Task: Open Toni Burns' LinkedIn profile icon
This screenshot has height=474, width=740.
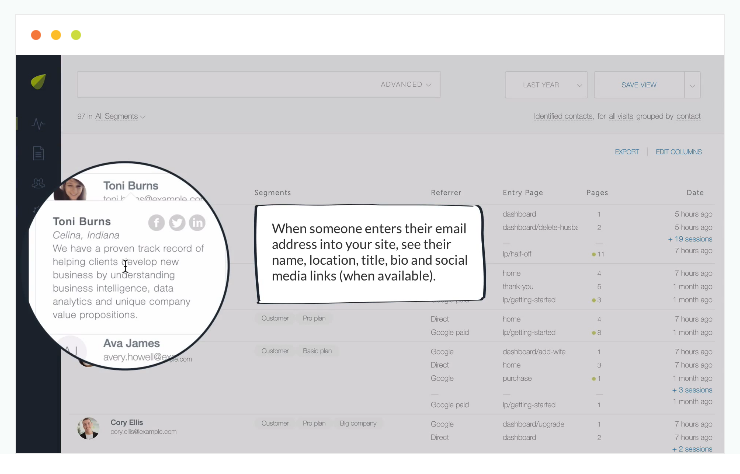Action: click(x=197, y=222)
